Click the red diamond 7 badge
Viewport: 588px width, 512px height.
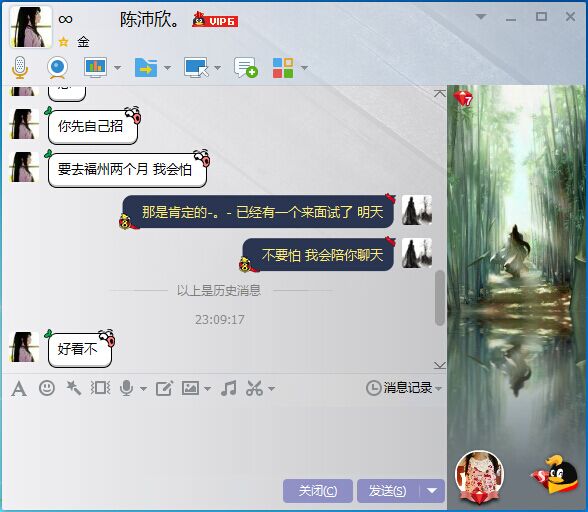(463, 98)
